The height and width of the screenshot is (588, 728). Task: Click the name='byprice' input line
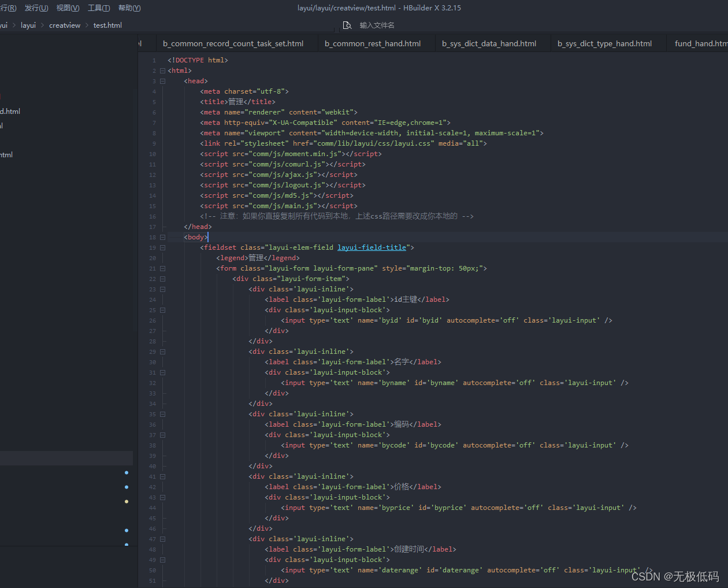tap(459, 508)
